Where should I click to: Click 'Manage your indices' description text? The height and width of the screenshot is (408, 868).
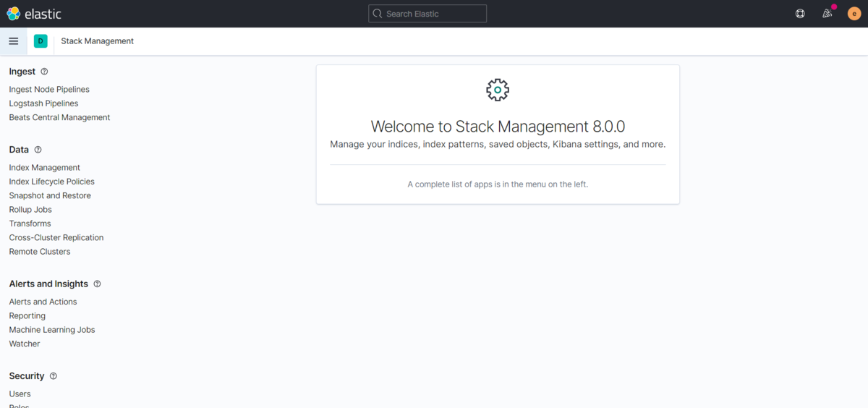[x=498, y=145]
